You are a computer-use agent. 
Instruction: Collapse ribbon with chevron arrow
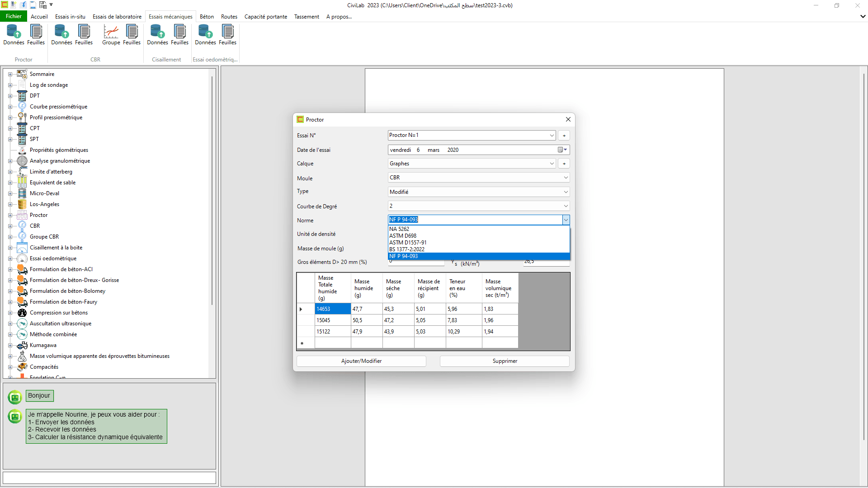(863, 16)
